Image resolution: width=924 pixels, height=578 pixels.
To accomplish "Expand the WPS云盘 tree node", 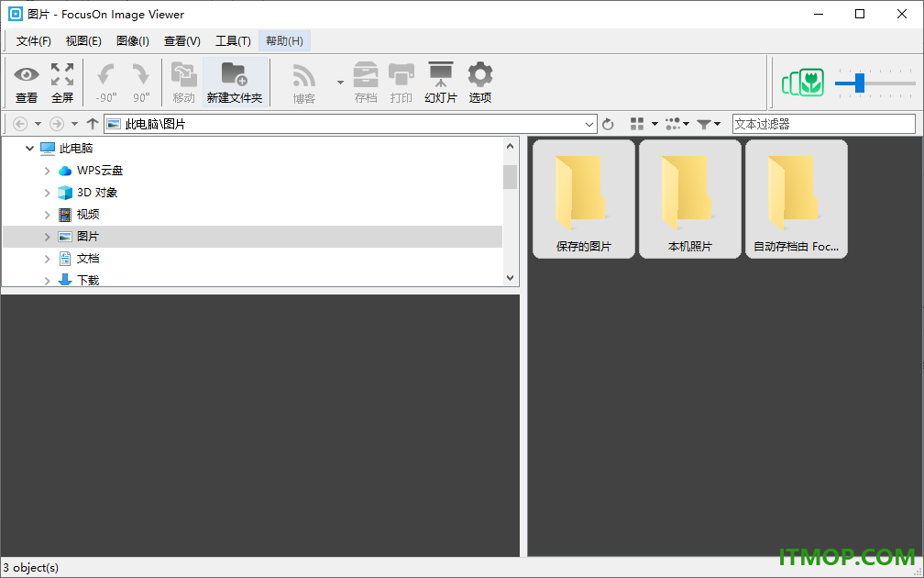I will click(x=47, y=171).
